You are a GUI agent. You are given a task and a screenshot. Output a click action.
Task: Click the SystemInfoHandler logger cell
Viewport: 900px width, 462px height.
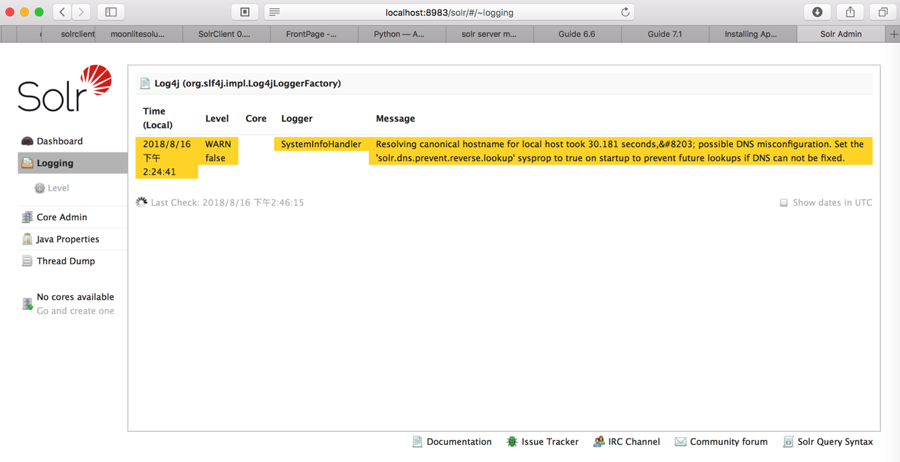coord(321,144)
